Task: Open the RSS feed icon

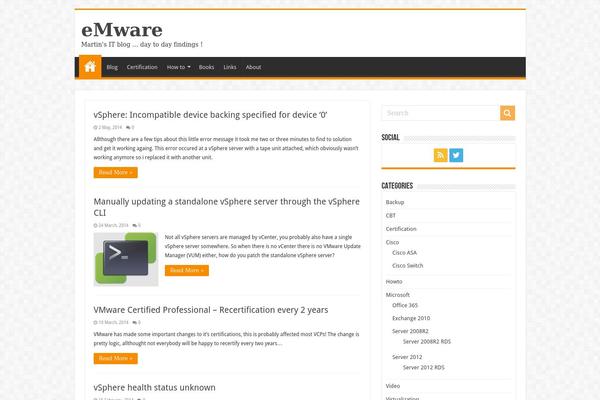Action: pyautogui.click(x=440, y=155)
